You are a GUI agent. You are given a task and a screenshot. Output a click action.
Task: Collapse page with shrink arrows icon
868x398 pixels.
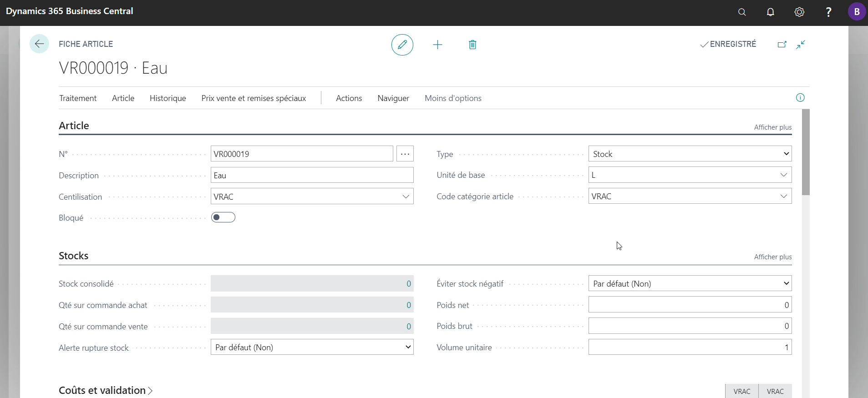[x=801, y=44]
